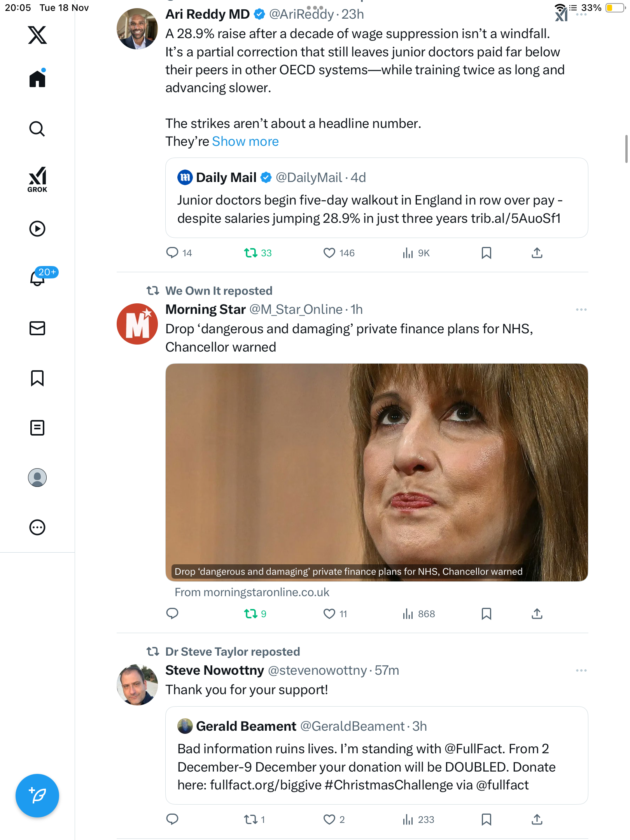Image resolution: width=630 pixels, height=840 pixels.
Task: Open the Grok icon in sidebar
Action: 37,179
